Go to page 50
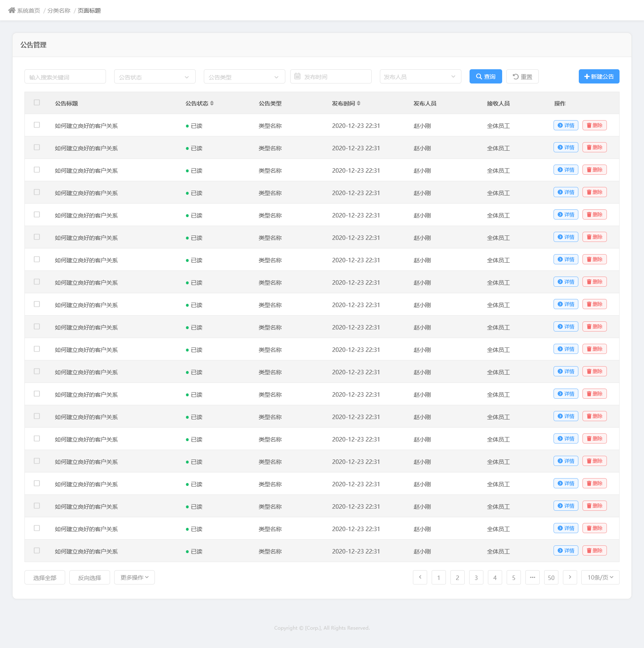 (x=551, y=578)
